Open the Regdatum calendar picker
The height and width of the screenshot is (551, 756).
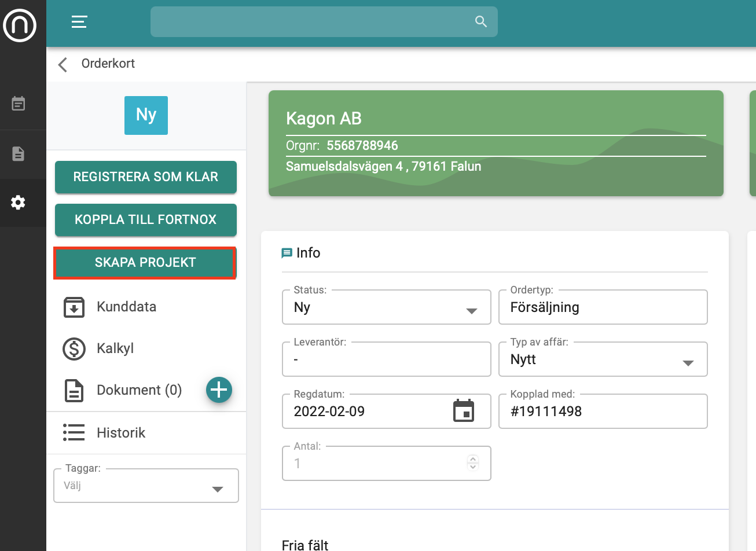(x=463, y=411)
